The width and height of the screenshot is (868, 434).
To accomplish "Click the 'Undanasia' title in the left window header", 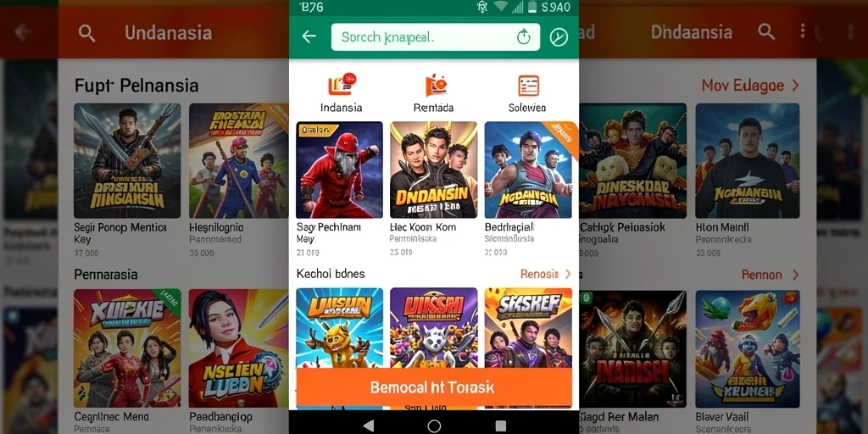I will coord(169,33).
